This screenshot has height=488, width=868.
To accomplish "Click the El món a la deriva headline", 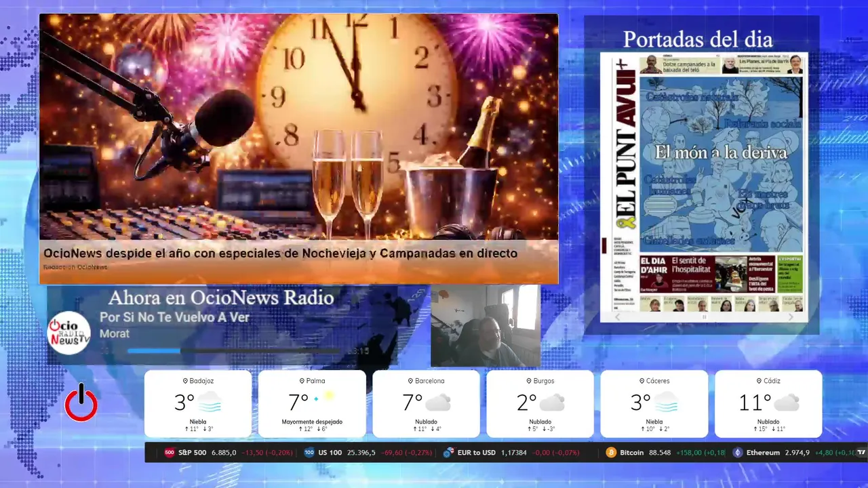I will (x=721, y=152).
